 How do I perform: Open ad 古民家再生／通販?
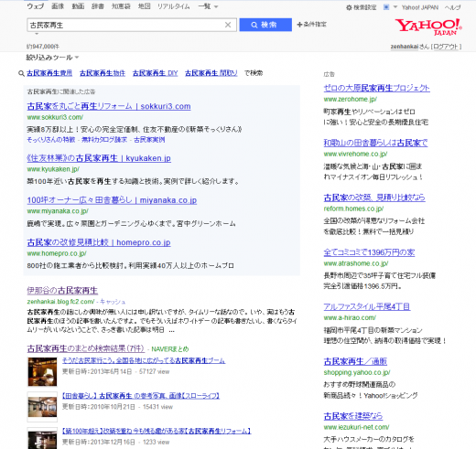coord(355,361)
